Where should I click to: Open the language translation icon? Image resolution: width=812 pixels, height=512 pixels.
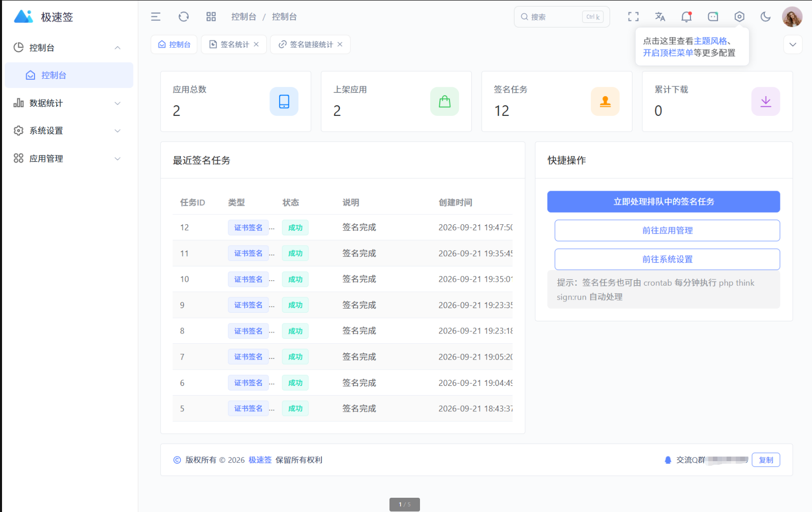click(x=660, y=17)
